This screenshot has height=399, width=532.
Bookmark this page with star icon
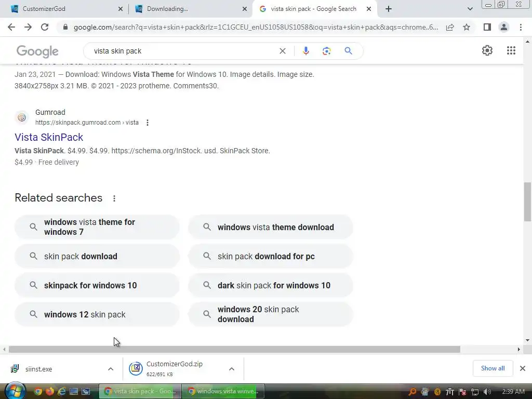[467, 27]
